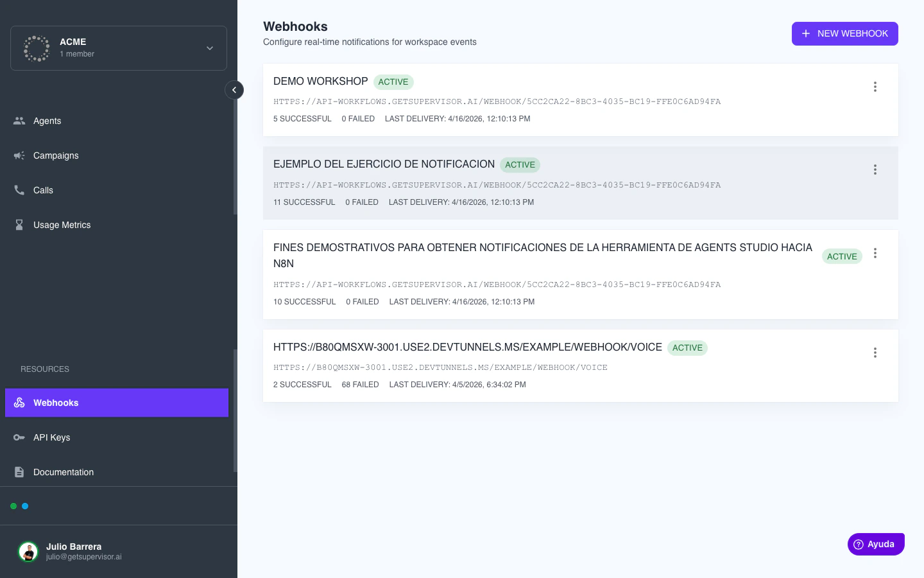Select API Keys under Resources
The image size is (924, 578).
[x=51, y=437]
